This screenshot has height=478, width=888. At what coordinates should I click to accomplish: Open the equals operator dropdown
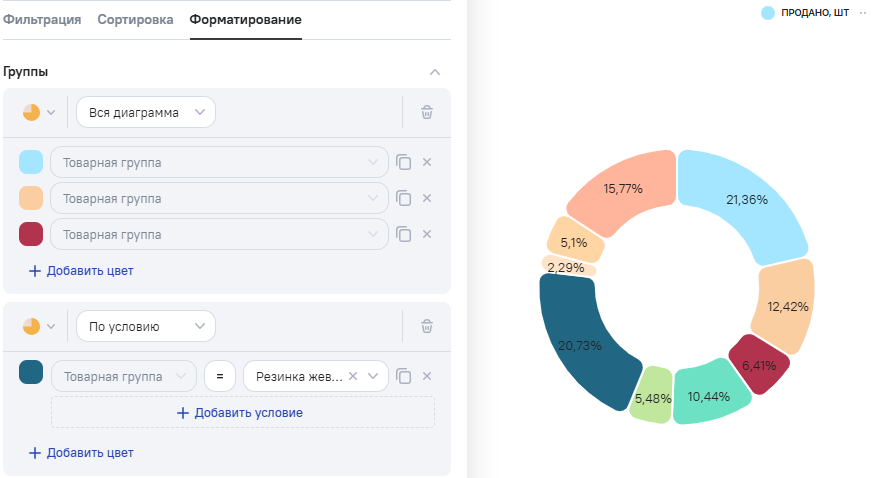(x=219, y=377)
